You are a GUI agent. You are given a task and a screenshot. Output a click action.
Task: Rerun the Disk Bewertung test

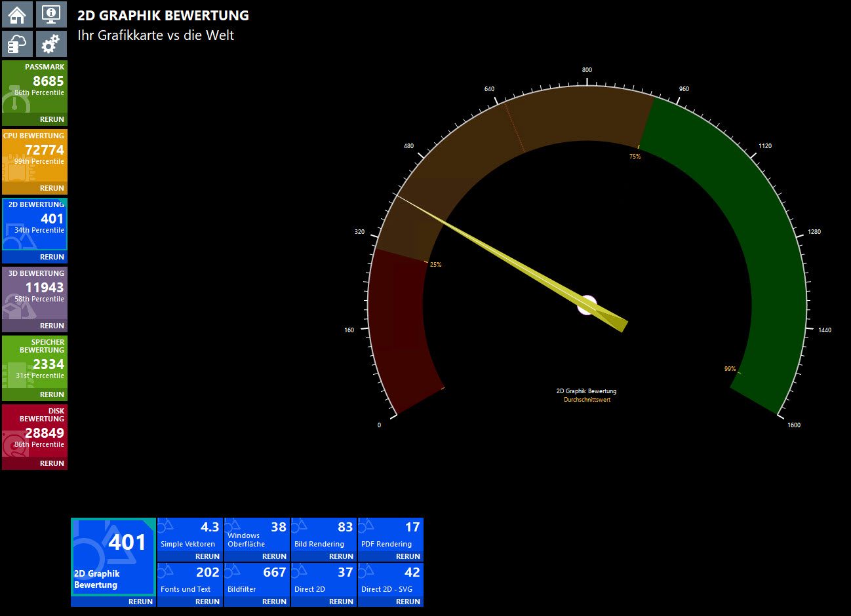(x=52, y=464)
